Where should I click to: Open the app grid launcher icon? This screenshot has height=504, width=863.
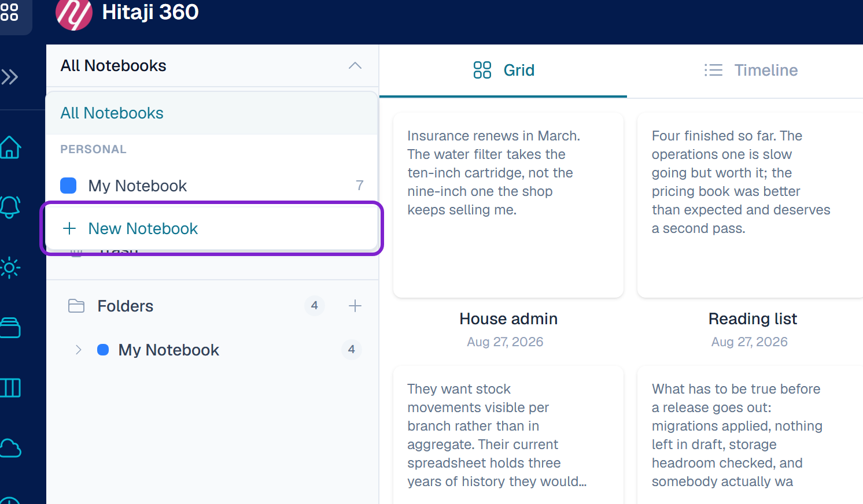tap(9, 12)
